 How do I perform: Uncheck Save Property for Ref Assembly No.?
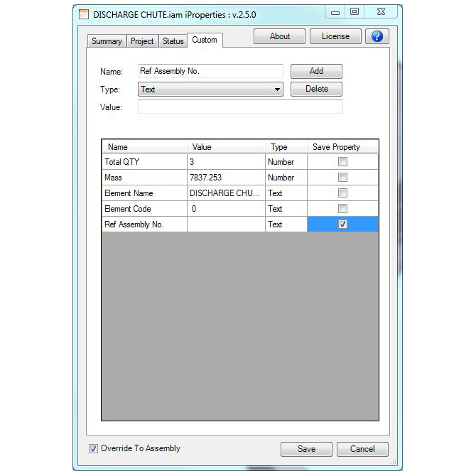[342, 224]
